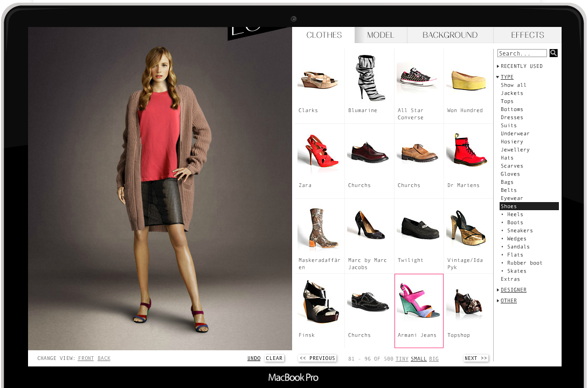Viewport: 588px width, 388px height.
Task: Switch model view to Front
Action: [86, 358]
